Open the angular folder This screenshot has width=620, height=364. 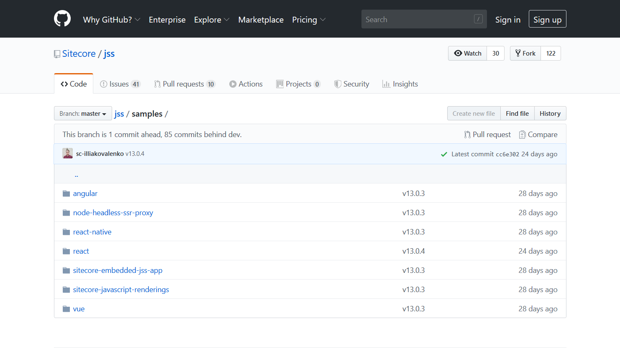[85, 193]
